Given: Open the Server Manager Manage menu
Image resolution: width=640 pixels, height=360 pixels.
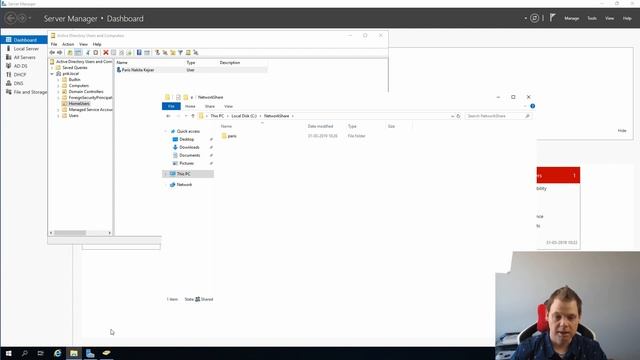Looking at the screenshot, I should point(571,18).
